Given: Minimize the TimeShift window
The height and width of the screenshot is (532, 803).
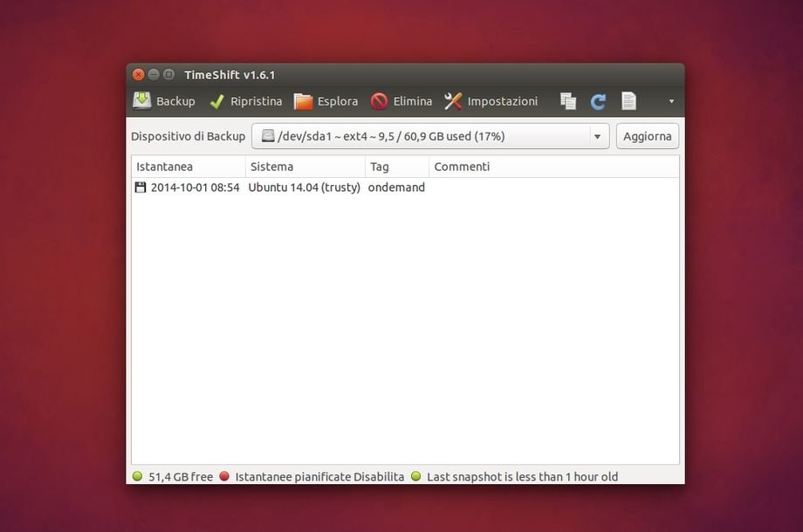Looking at the screenshot, I should (154, 75).
